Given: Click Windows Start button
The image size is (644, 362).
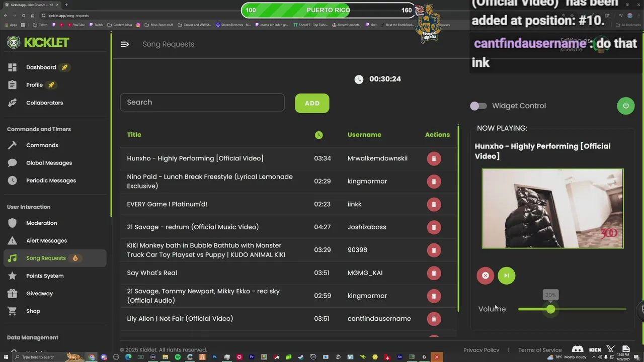Looking at the screenshot, I should [x=5, y=357].
